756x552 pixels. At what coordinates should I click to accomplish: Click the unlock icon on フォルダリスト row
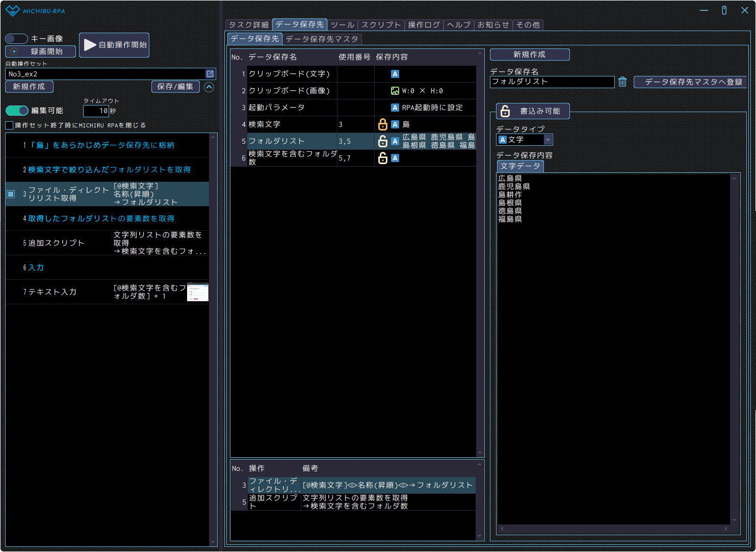[x=383, y=141]
